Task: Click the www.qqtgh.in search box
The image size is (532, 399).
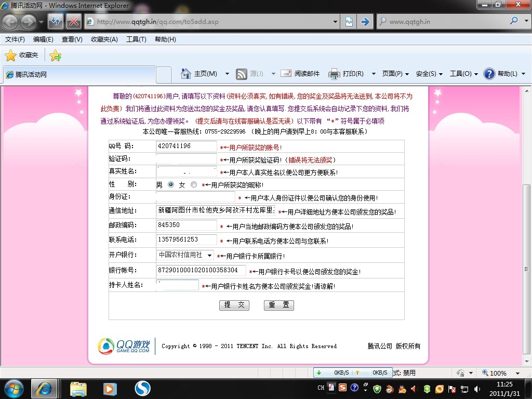Action: coord(445,21)
